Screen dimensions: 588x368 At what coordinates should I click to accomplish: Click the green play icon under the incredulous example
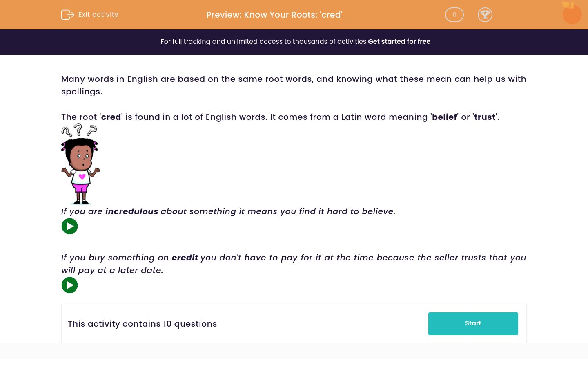click(x=69, y=226)
